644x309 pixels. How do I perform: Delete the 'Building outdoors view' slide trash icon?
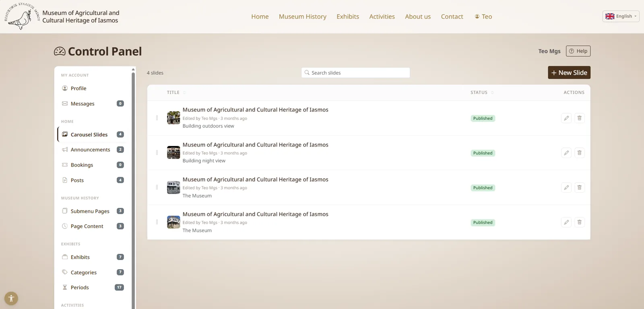pyautogui.click(x=580, y=118)
